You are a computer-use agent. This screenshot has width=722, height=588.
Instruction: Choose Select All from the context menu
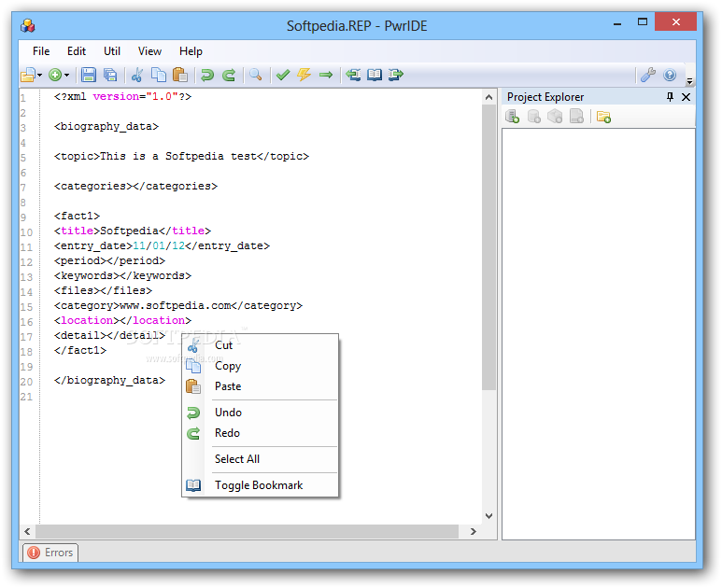(x=261, y=458)
